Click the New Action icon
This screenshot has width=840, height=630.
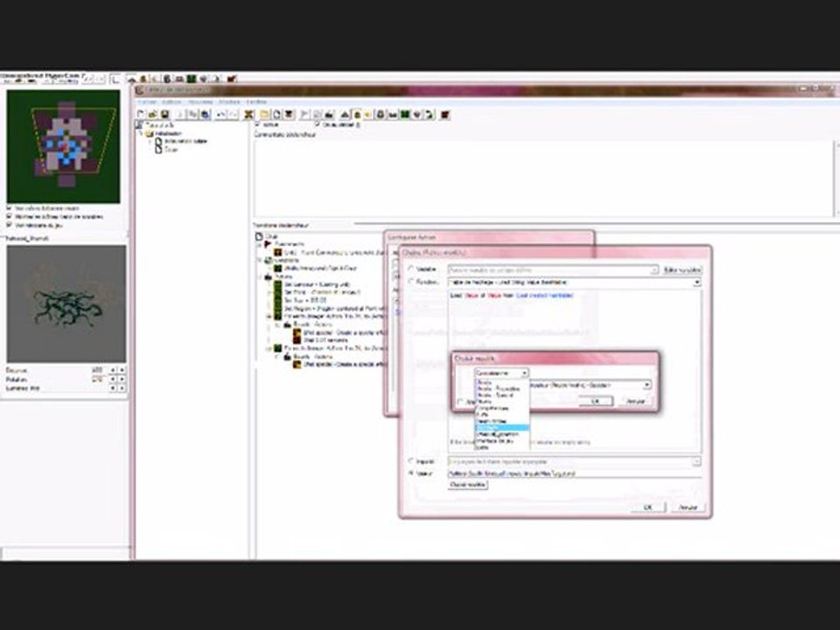(x=329, y=114)
